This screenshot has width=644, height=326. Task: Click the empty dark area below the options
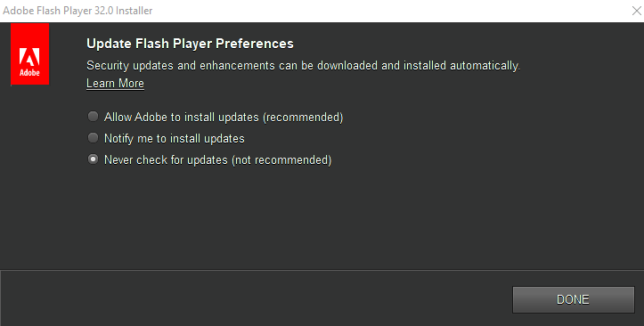click(322, 217)
